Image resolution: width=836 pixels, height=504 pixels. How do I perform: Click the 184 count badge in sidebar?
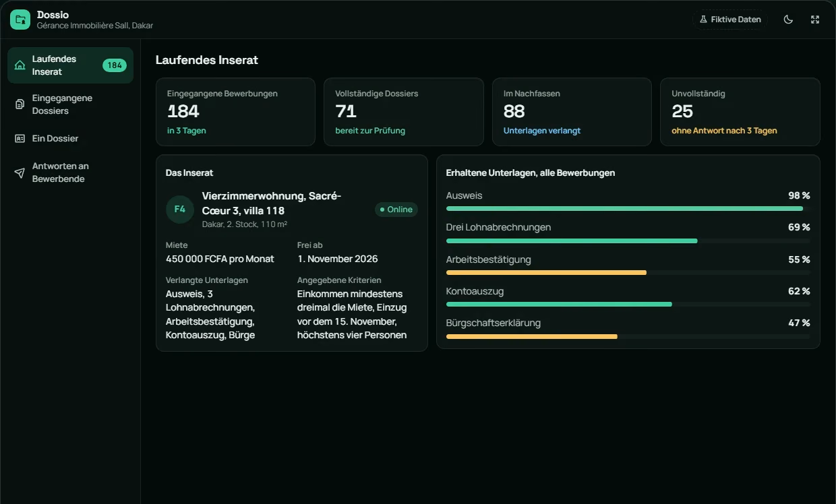pos(115,65)
